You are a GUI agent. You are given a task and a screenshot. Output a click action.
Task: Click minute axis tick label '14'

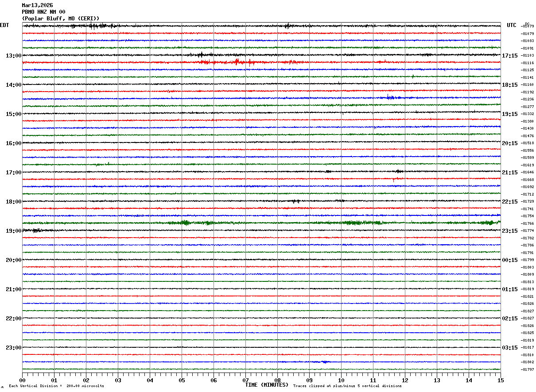click(469, 380)
